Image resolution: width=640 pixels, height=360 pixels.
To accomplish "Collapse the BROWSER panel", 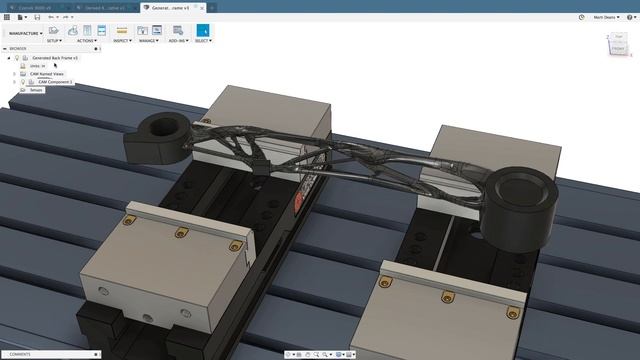I will coord(4,49).
